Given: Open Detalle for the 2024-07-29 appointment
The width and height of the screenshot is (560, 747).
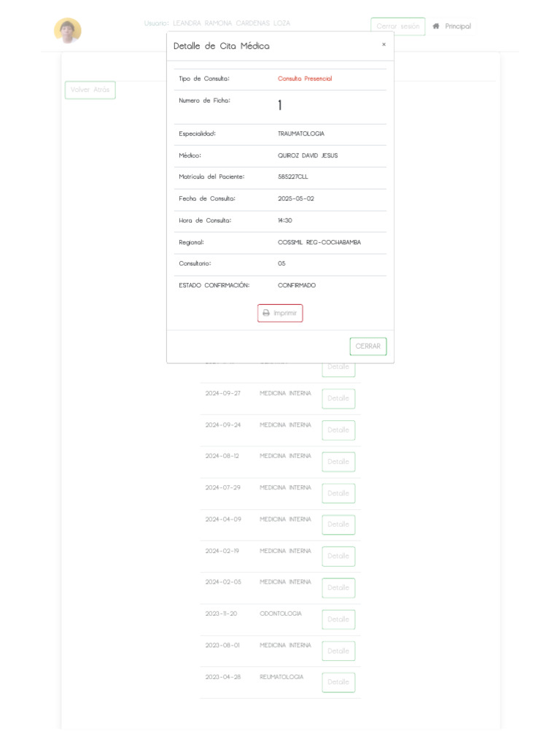Looking at the screenshot, I should [338, 493].
